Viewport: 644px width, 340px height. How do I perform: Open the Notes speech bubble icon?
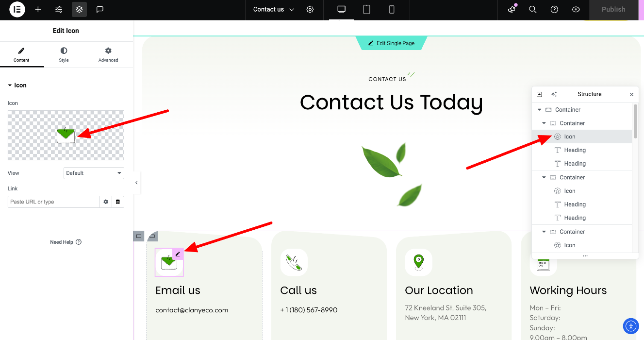100,9
